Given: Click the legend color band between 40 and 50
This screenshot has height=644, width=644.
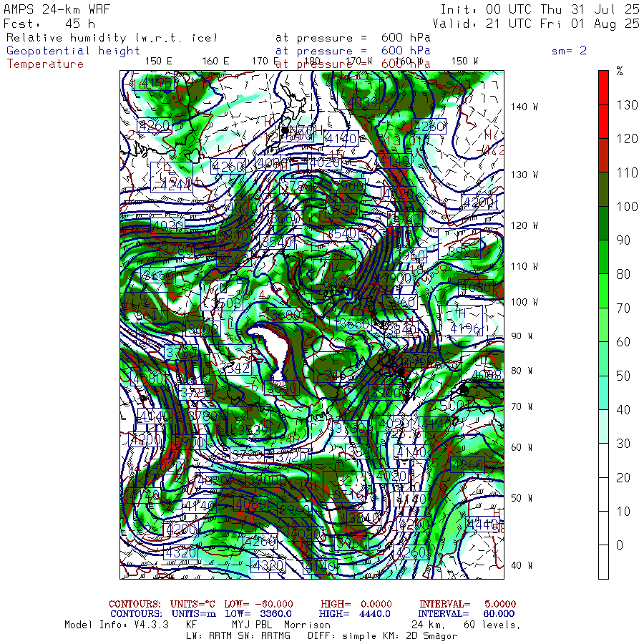Looking at the screenshot, I should pos(603,392).
